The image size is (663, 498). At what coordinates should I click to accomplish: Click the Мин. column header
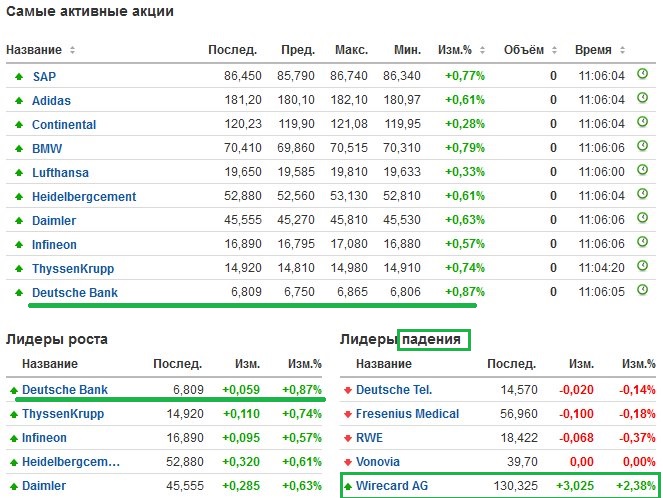click(408, 50)
